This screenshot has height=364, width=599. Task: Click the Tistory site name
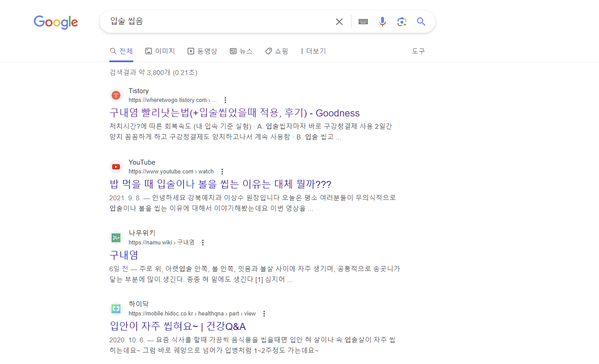[x=139, y=91]
